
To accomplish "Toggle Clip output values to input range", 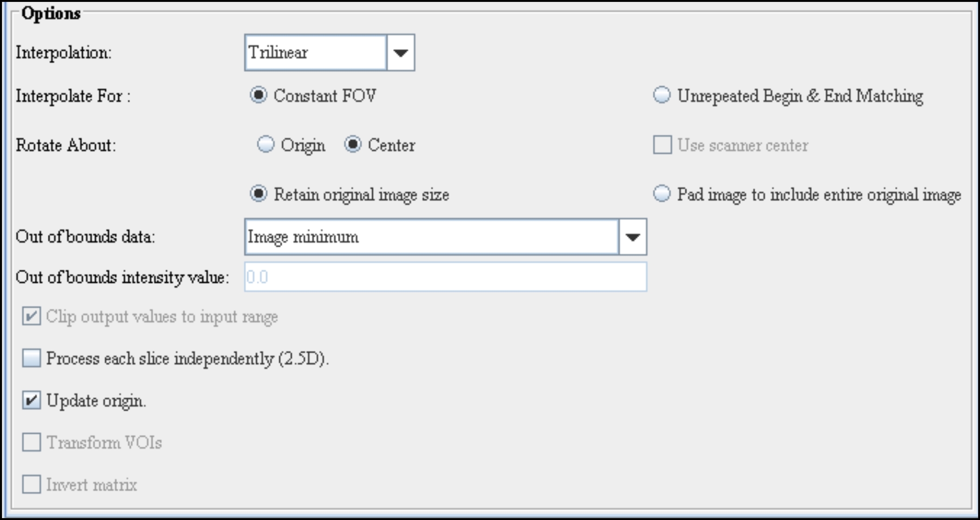I will (x=32, y=317).
